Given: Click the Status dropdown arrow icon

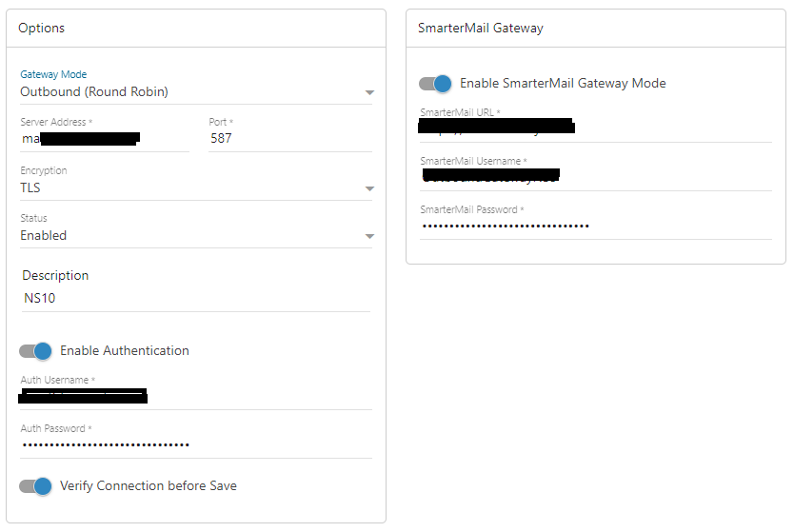Looking at the screenshot, I should click(x=369, y=237).
